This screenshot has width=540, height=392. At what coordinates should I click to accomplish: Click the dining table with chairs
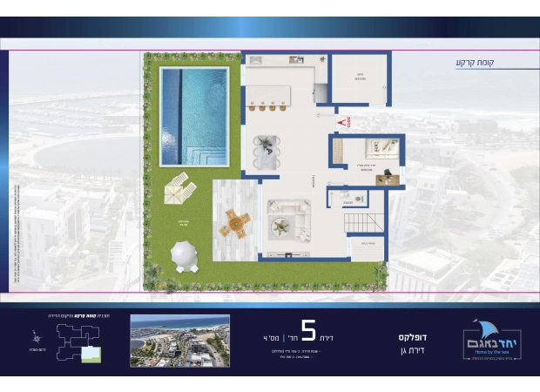click(267, 152)
